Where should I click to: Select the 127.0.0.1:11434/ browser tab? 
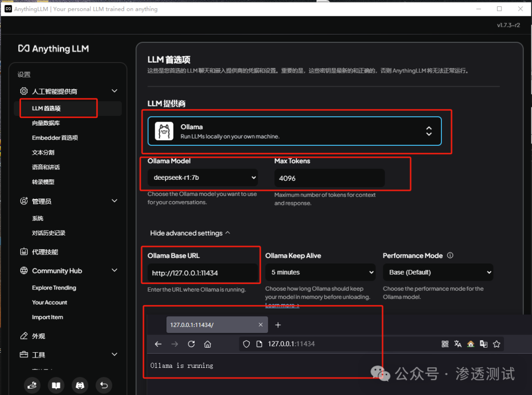217,325
